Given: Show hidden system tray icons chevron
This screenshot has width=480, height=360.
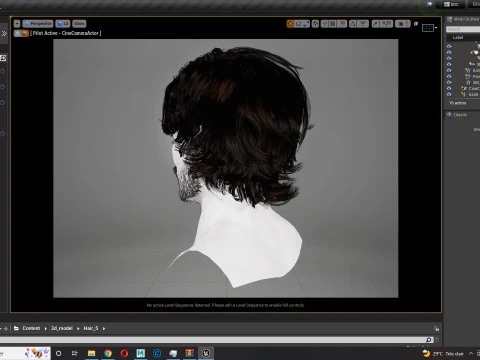Looking at the screenshot, I should tap(471, 354).
